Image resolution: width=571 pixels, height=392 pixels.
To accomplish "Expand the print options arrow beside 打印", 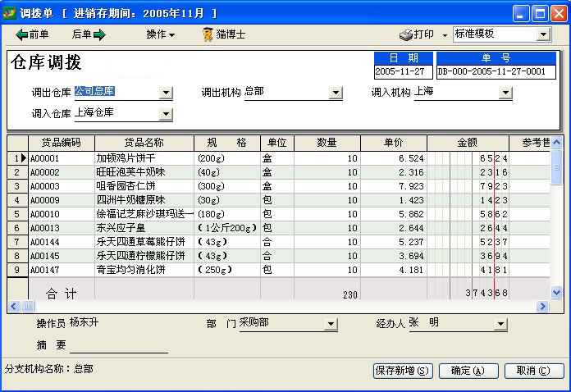I will pyautogui.click(x=445, y=34).
